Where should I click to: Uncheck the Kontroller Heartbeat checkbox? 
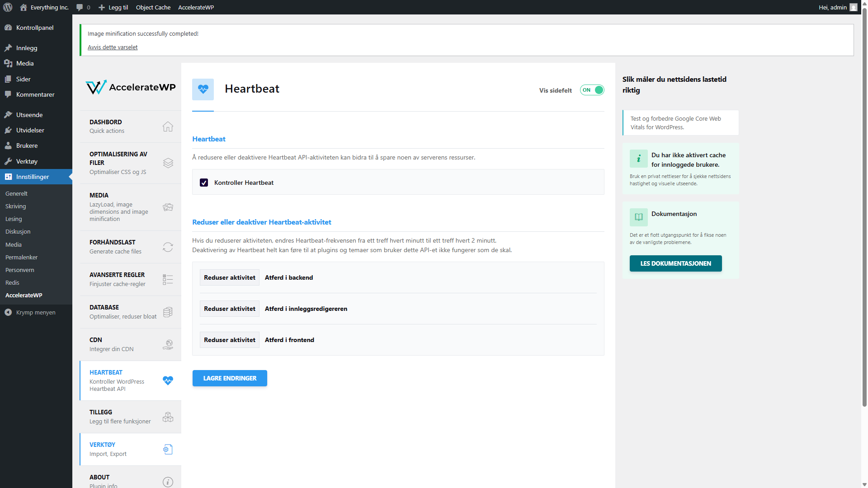point(204,183)
